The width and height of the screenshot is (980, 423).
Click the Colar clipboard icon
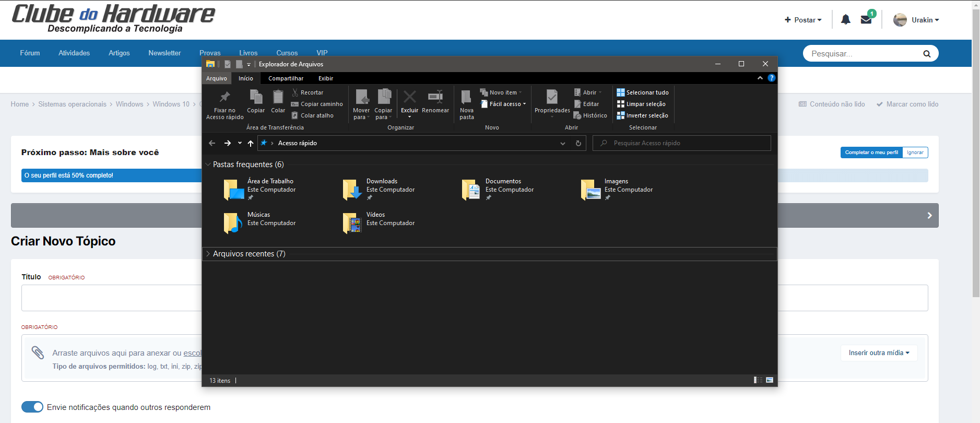(x=278, y=97)
